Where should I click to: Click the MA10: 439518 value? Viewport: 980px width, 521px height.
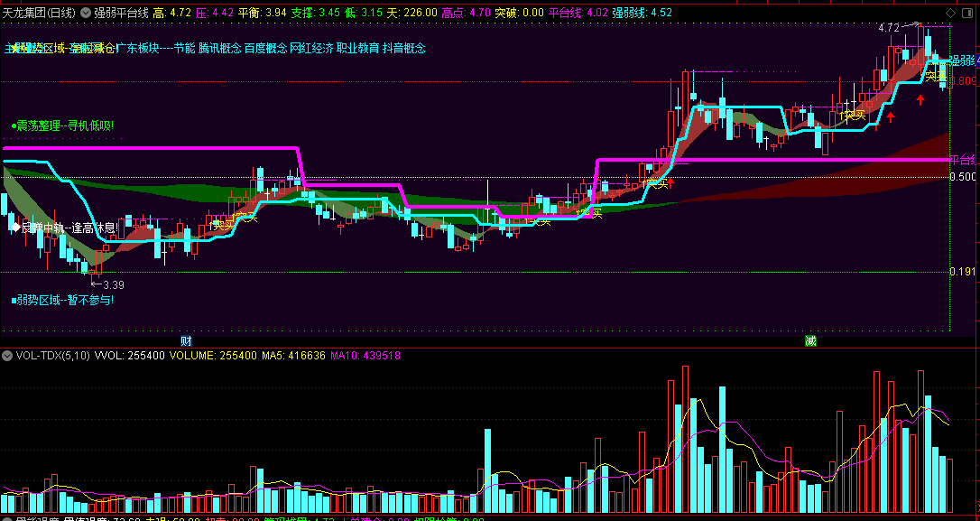365,356
